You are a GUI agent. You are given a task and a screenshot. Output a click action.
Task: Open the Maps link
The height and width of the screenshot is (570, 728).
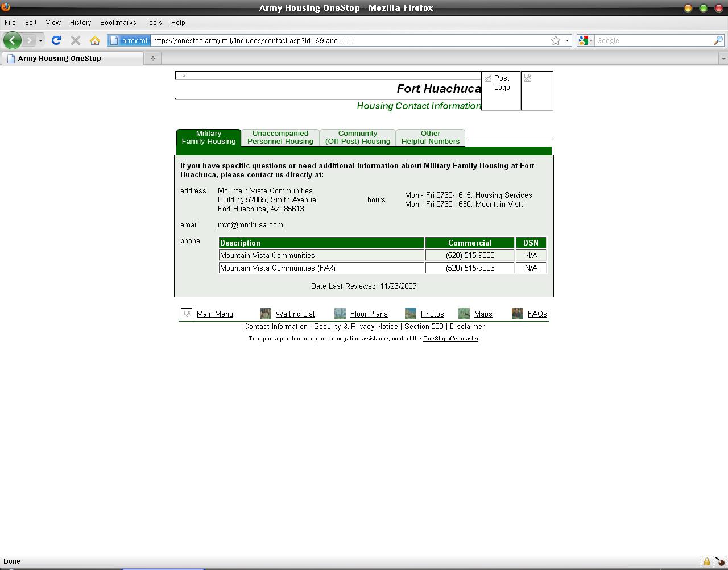(x=483, y=314)
